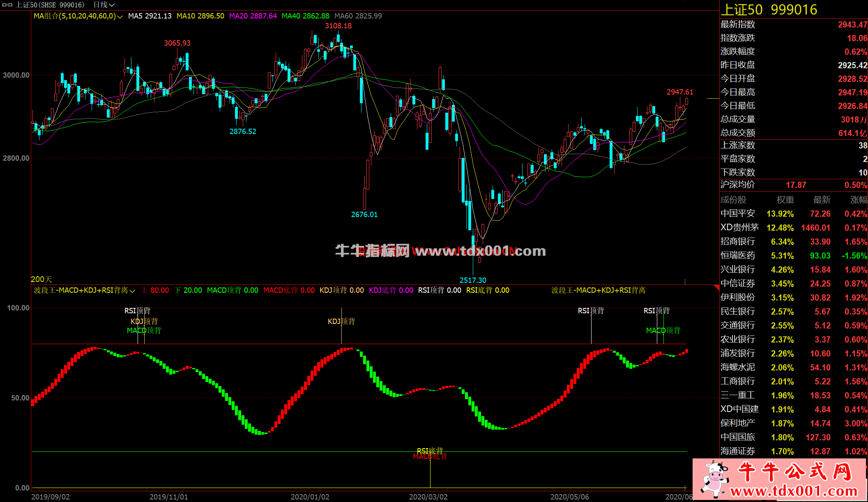Click the 2517.30 low price marker
This screenshot has width=868, height=502.
click(473, 280)
